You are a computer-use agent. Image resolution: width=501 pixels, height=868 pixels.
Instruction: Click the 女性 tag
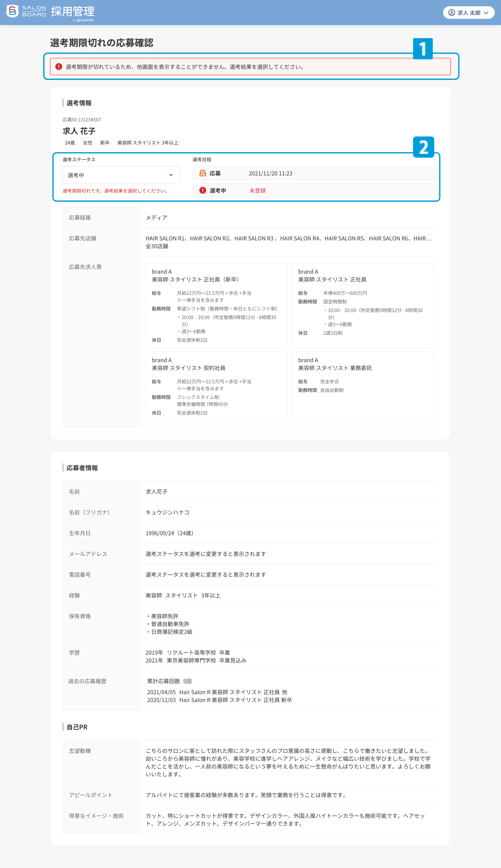click(88, 143)
